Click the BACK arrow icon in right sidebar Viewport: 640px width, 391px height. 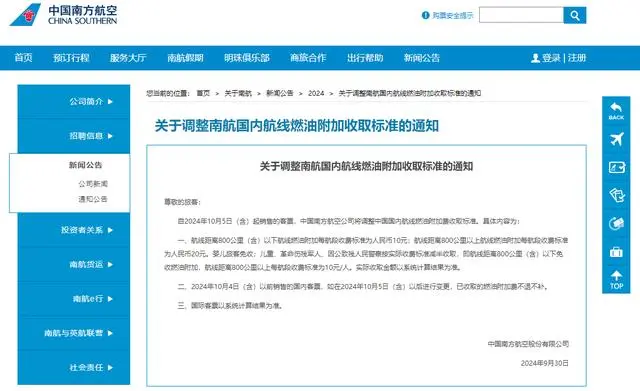pos(616,111)
